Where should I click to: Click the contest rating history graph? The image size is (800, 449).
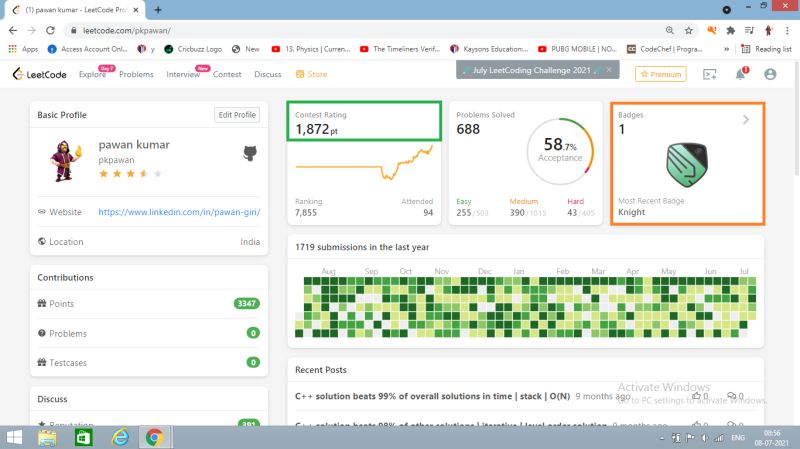(364, 163)
